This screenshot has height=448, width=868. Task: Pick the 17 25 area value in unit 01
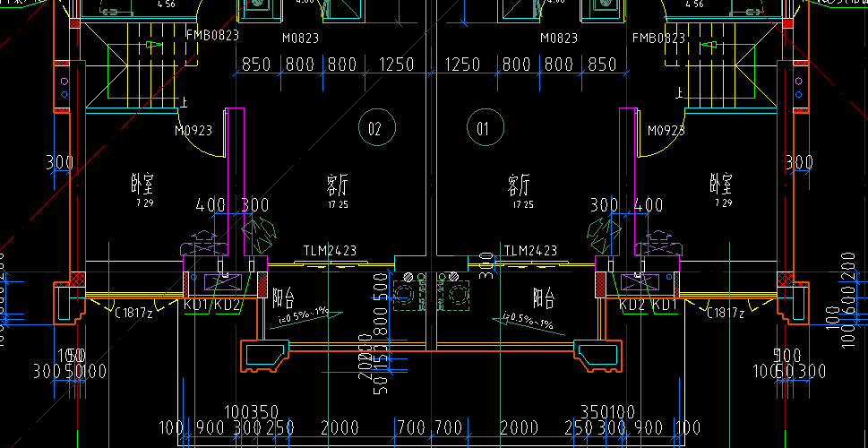(x=524, y=205)
